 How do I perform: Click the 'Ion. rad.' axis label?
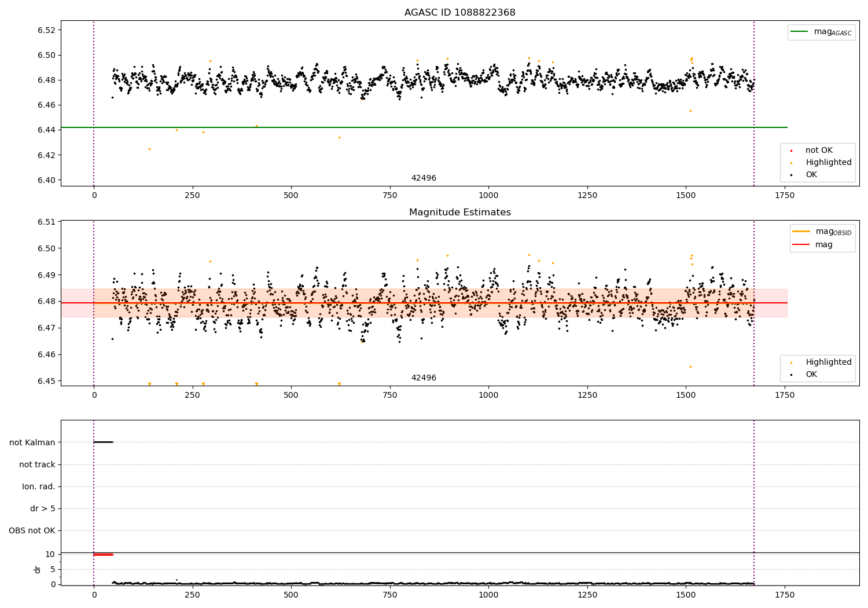pyautogui.click(x=39, y=486)
